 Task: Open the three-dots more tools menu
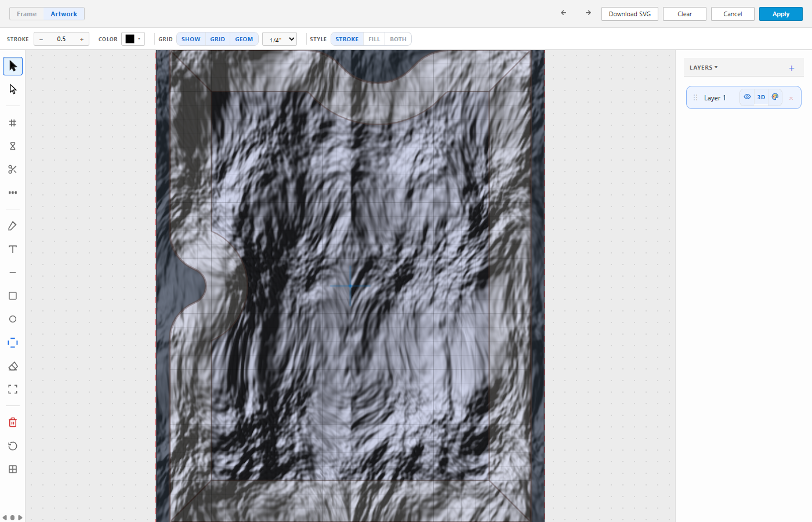[x=13, y=193]
